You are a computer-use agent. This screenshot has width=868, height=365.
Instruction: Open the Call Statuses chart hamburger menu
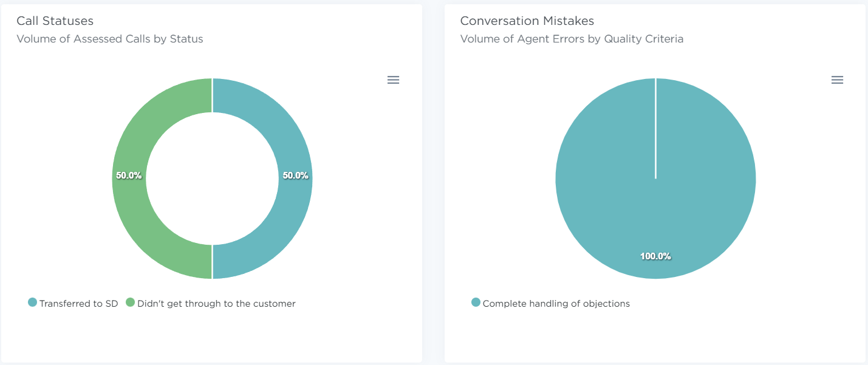393,80
